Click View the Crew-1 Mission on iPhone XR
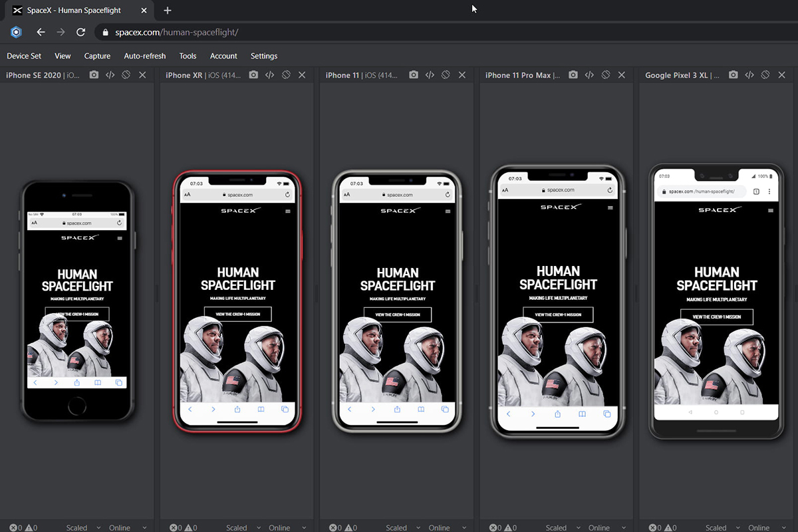This screenshot has width=798, height=532. [237, 314]
